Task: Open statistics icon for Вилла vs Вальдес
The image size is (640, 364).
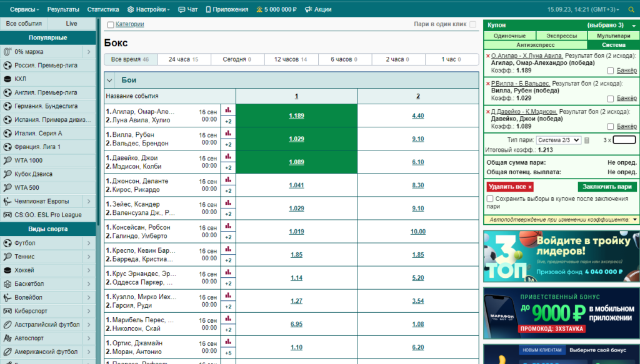Action: (228, 133)
